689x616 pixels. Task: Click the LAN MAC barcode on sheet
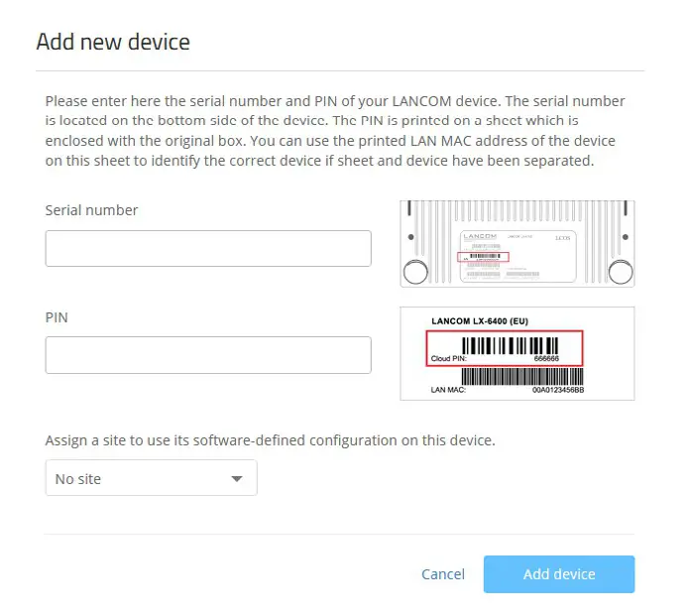point(522,377)
